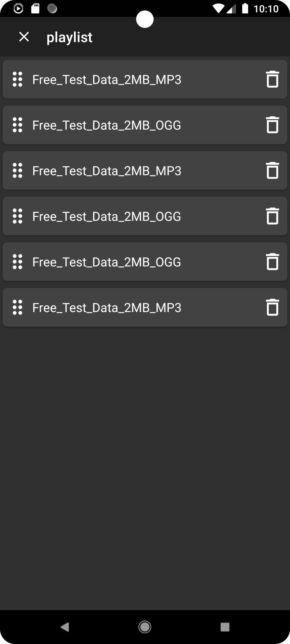290x644 pixels.
Task: Tap trash icon on third playlist row
Action: tap(272, 170)
